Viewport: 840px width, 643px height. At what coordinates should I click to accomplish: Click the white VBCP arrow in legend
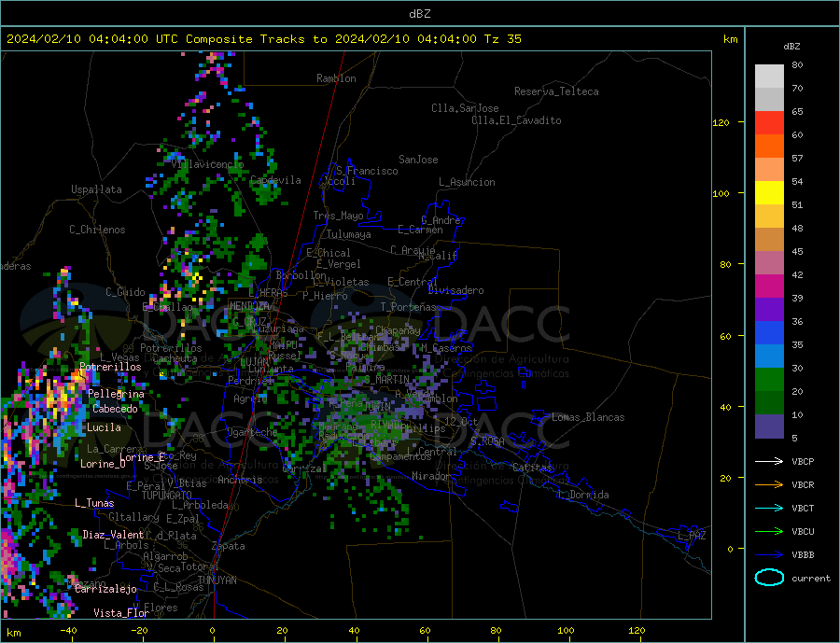click(769, 461)
